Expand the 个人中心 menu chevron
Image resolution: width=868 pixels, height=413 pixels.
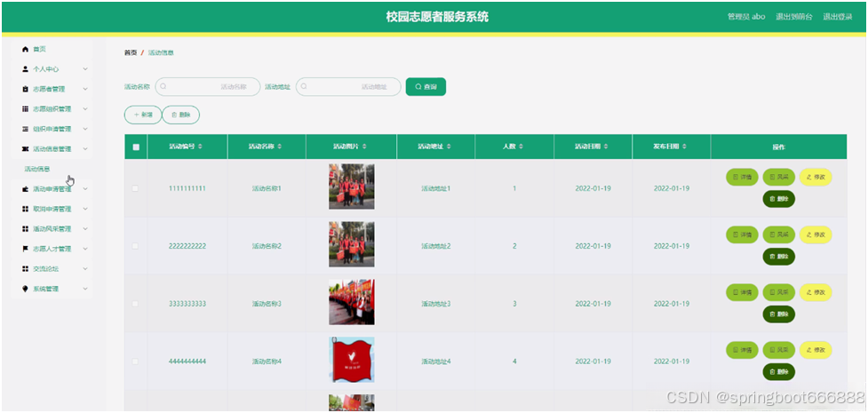(85, 69)
